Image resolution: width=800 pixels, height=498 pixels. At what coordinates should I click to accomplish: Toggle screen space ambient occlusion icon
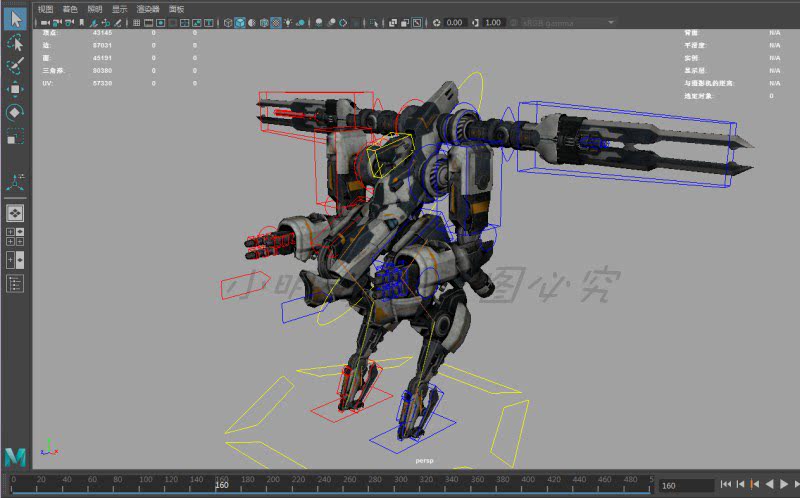pyautogui.click(x=319, y=22)
